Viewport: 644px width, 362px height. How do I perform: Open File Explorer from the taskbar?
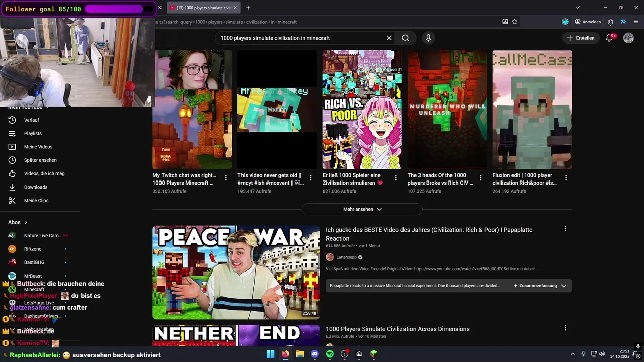pyautogui.click(x=300, y=354)
